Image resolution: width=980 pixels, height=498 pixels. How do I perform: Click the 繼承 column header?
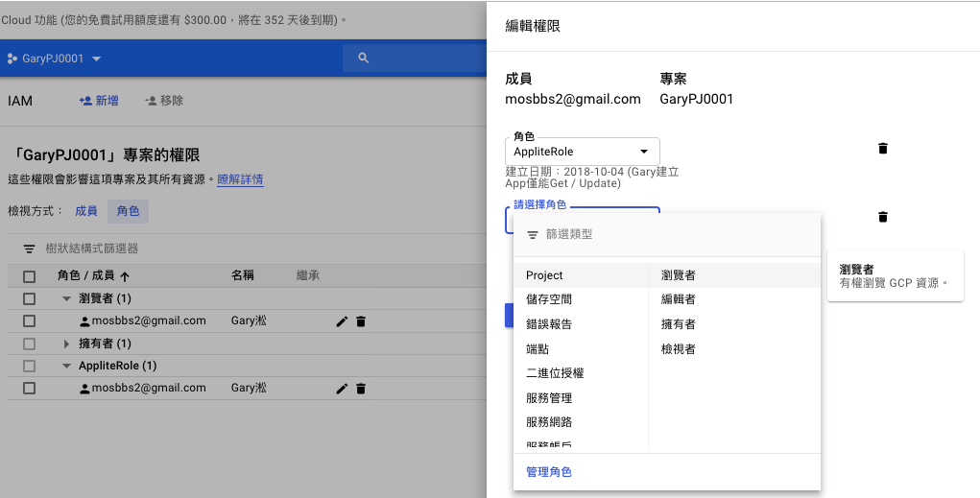click(308, 275)
